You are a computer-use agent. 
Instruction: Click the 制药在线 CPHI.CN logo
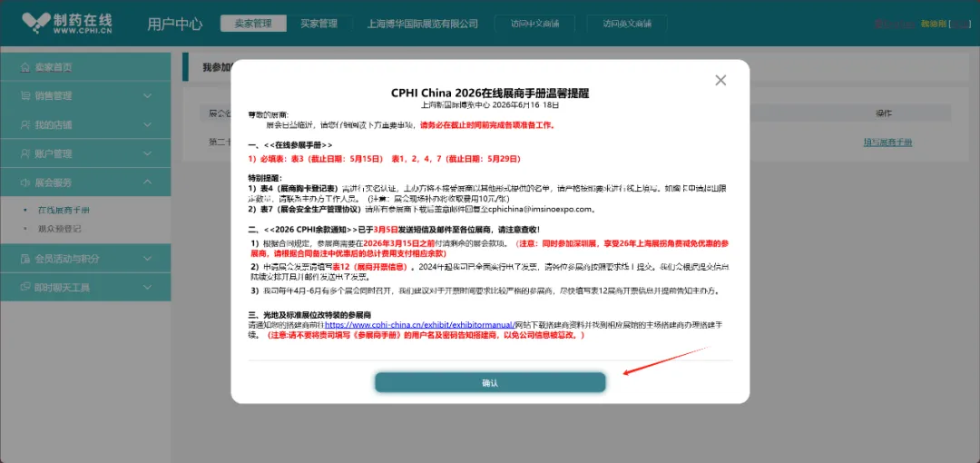pyautogui.click(x=67, y=23)
